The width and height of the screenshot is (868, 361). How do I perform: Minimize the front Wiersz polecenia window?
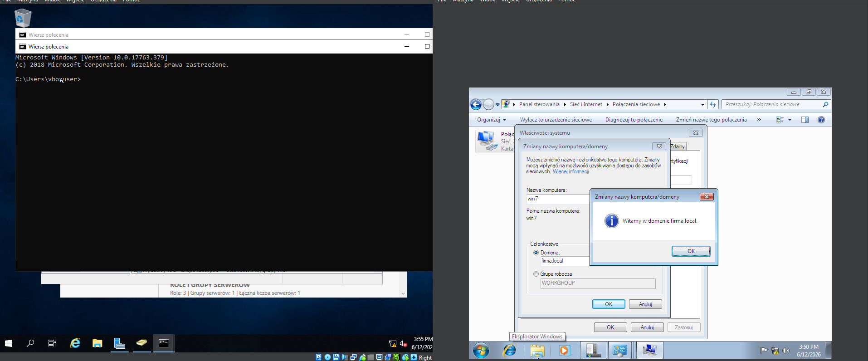tap(407, 46)
